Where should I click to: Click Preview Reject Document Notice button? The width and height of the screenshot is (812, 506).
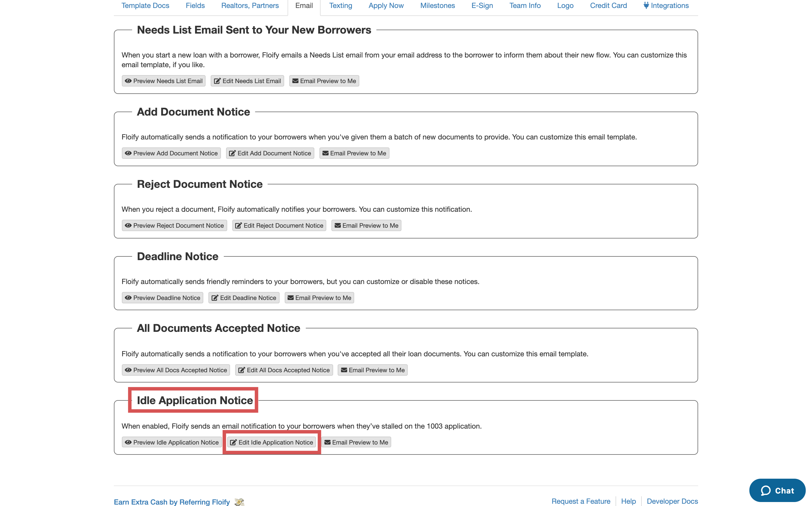point(174,226)
